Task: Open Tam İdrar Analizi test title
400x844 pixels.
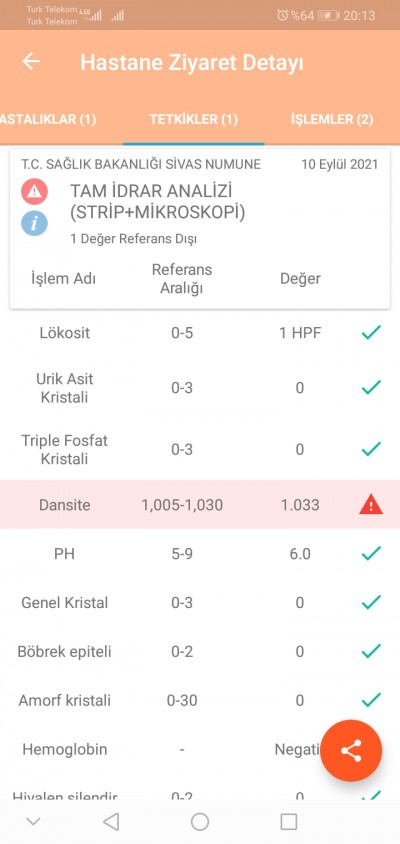Action: click(158, 202)
